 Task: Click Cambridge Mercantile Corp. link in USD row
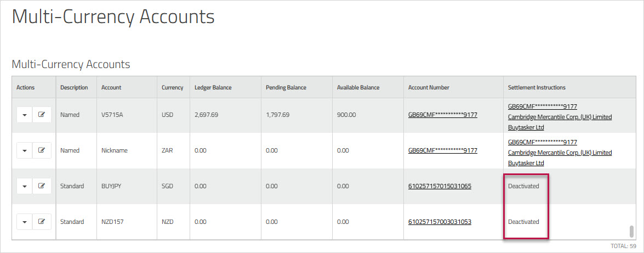560,117
